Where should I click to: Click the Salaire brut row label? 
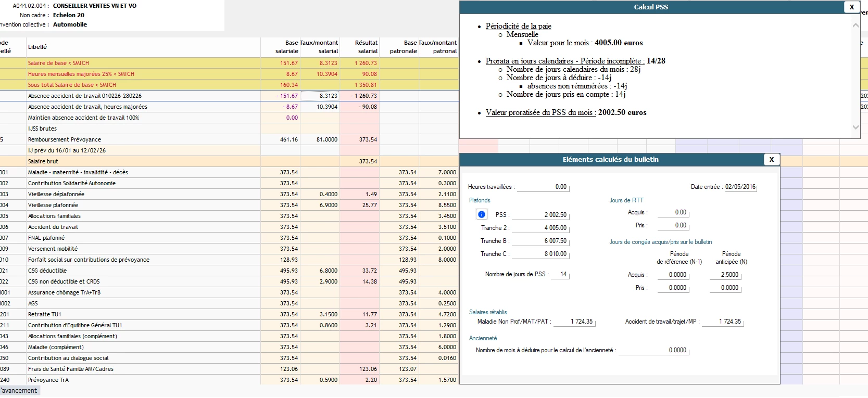tap(43, 161)
